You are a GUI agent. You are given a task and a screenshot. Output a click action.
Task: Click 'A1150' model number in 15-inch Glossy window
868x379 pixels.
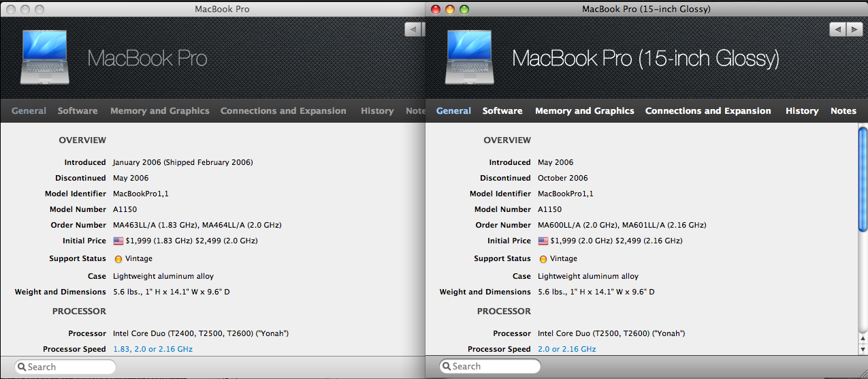click(x=549, y=209)
